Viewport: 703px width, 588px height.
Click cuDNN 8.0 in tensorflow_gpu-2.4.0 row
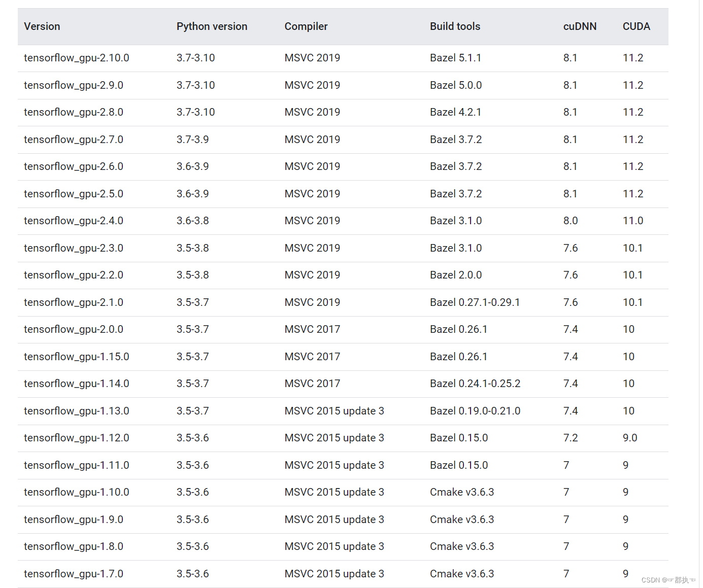571,221
